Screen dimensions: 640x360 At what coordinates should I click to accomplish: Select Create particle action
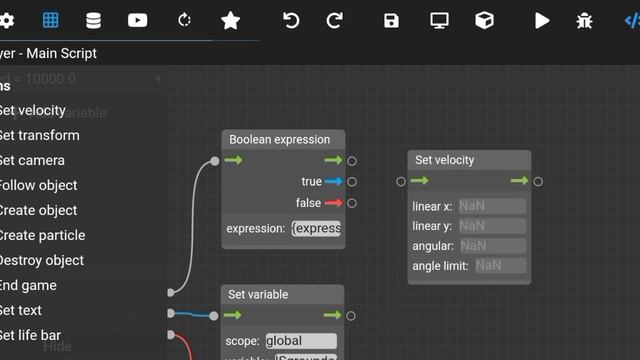[x=42, y=235]
